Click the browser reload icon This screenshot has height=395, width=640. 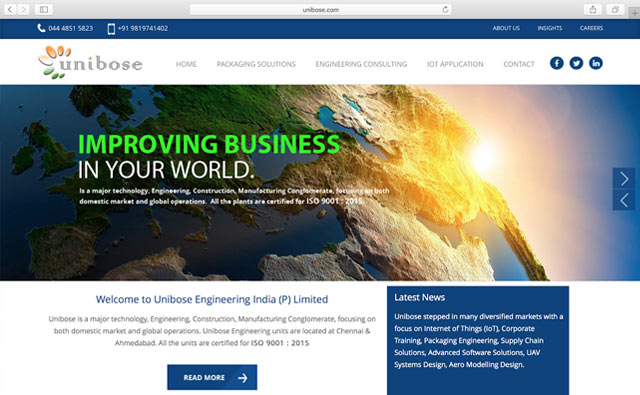click(x=445, y=9)
